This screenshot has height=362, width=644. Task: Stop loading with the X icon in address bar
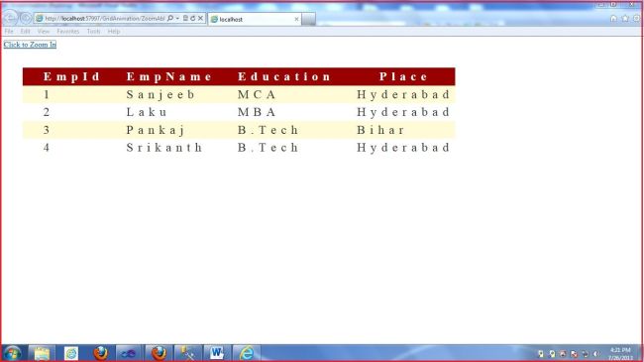(200, 18)
